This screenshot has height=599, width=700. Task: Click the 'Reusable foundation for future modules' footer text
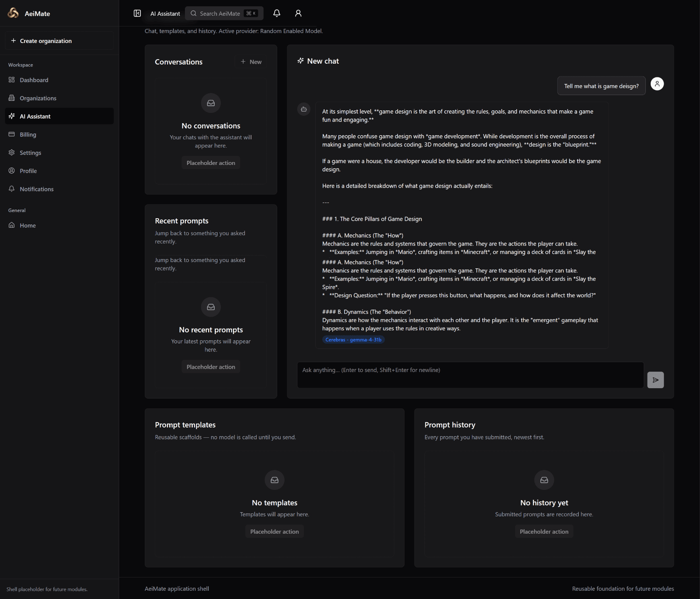(623, 589)
